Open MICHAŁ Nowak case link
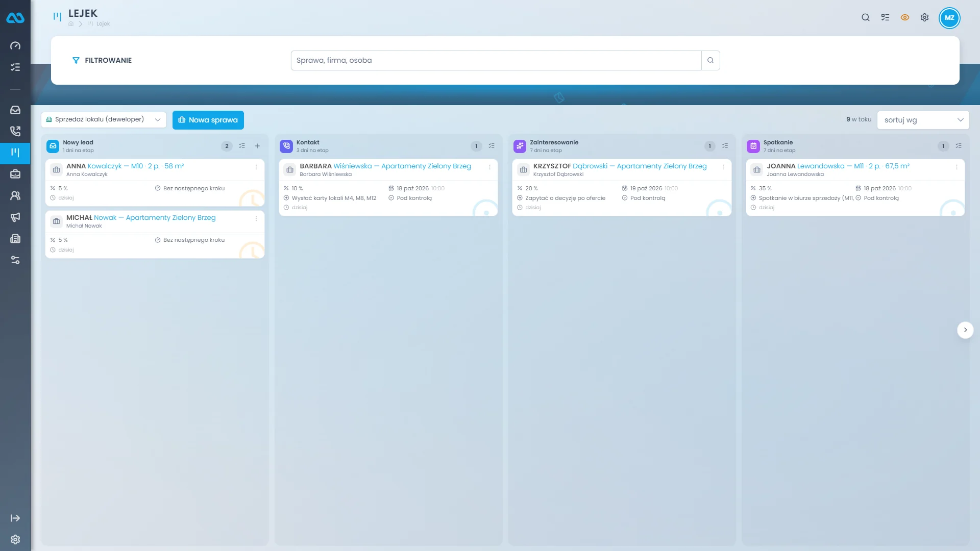 pyautogui.click(x=141, y=218)
